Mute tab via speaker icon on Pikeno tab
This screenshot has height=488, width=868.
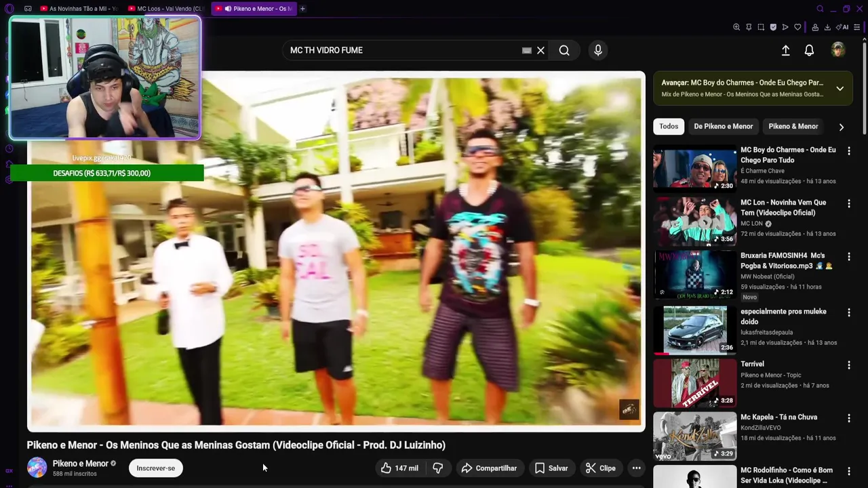click(228, 9)
